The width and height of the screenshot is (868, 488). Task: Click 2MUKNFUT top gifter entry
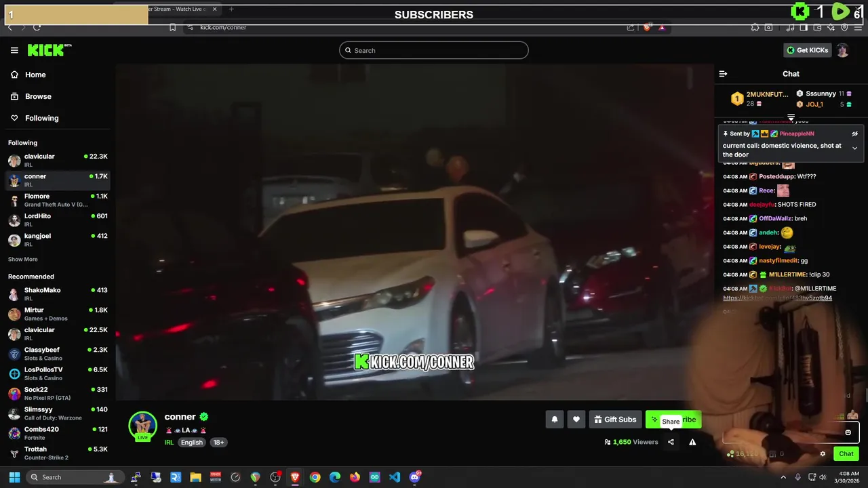[759, 99]
